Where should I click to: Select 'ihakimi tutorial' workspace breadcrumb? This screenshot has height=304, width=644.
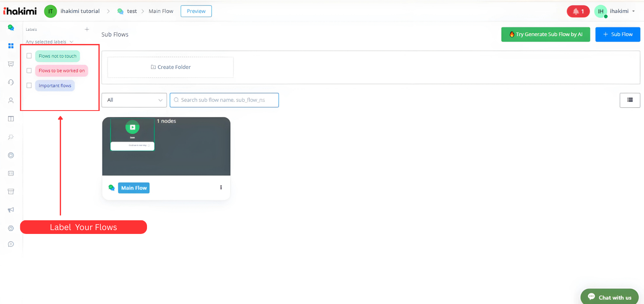point(80,11)
